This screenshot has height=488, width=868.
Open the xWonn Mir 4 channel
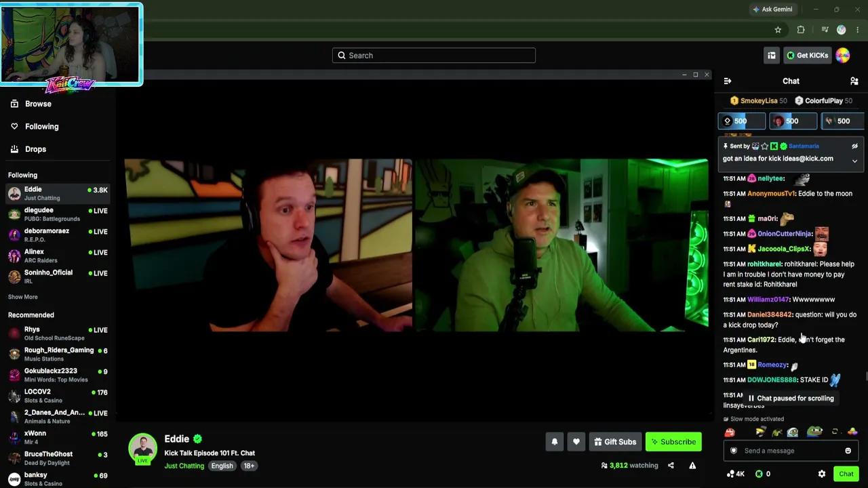click(x=58, y=437)
